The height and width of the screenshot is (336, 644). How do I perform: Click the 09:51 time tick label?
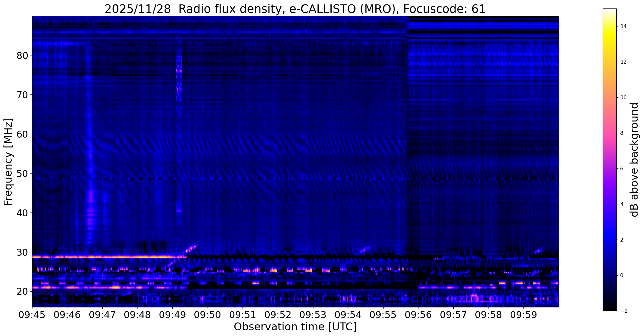(x=243, y=315)
